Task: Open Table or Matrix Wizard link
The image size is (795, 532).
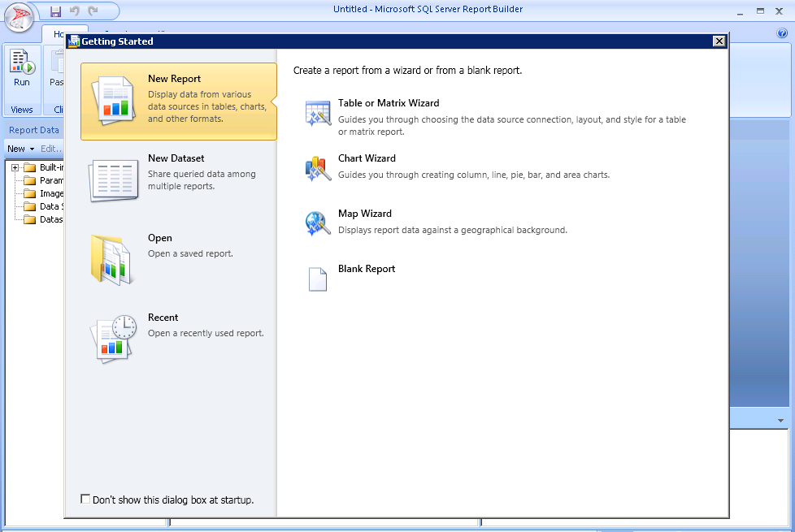Action: coord(389,103)
